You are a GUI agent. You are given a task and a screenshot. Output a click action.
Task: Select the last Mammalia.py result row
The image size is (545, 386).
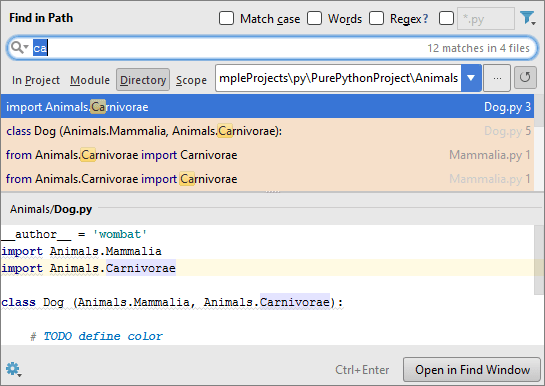pyautogui.click(x=267, y=179)
